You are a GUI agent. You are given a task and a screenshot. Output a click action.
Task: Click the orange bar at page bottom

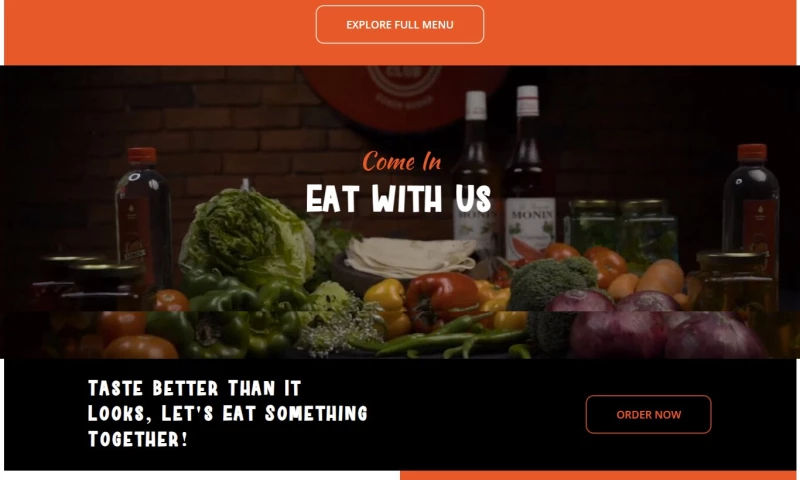point(598,475)
